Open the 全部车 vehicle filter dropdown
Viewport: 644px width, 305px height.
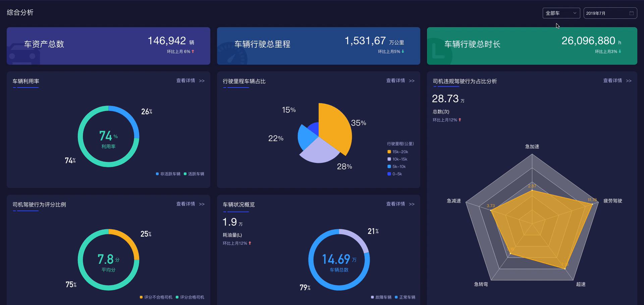561,13
